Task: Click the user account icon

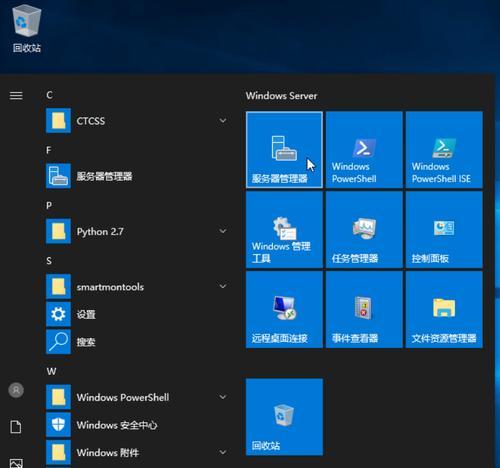Action: click(x=16, y=390)
